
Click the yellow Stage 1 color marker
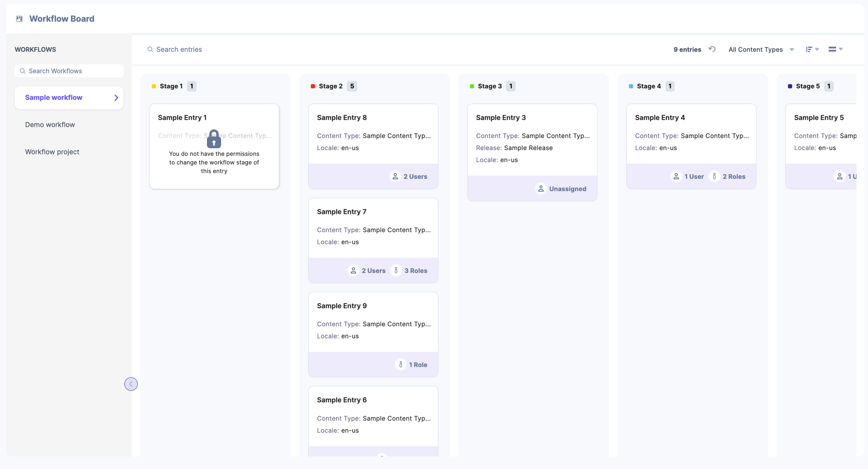point(154,86)
